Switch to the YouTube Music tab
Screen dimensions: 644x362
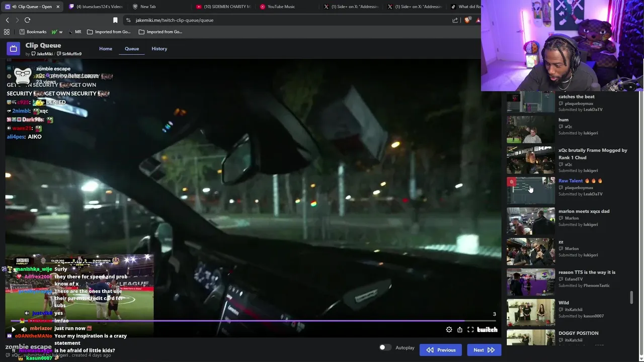pyautogui.click(x=287, y=7)
